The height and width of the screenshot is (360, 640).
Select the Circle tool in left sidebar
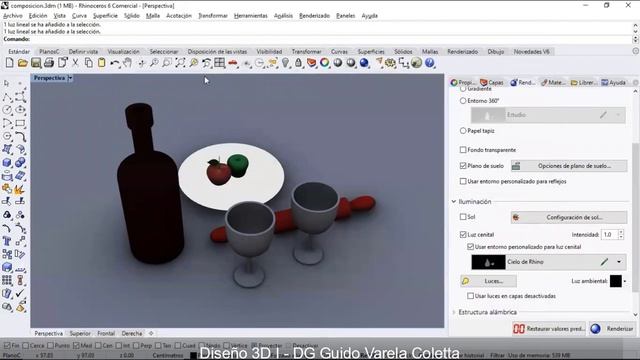(x=7, y=110)
